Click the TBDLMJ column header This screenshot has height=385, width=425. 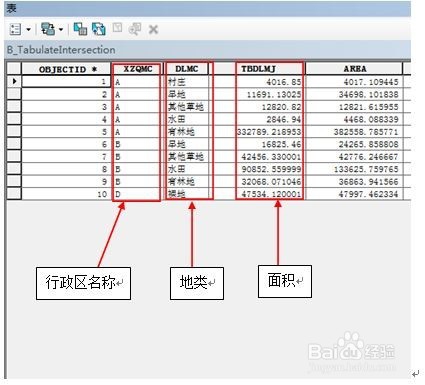(258, 69)
